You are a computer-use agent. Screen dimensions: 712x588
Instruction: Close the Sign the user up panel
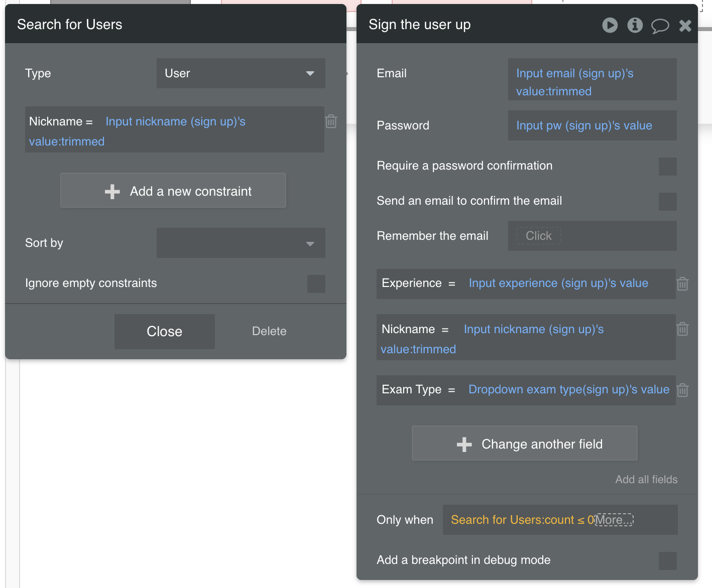pyautogui.click(x=685, y=26)
